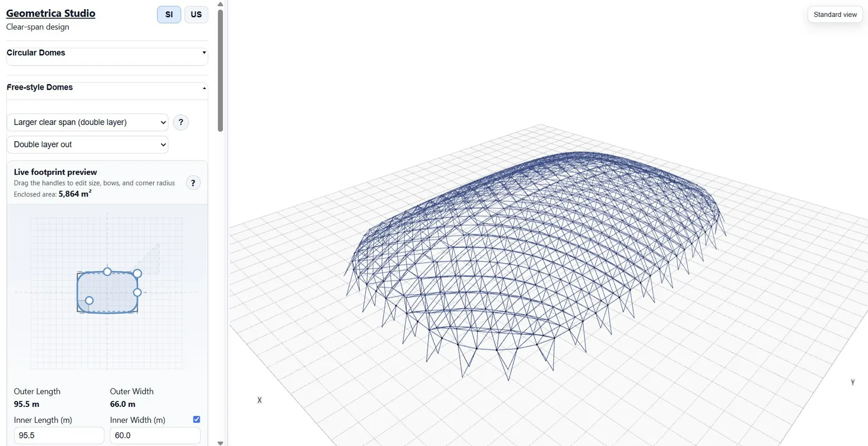Open the Larger clear span dropdown
Screen dimensions: 868x446
87,122
